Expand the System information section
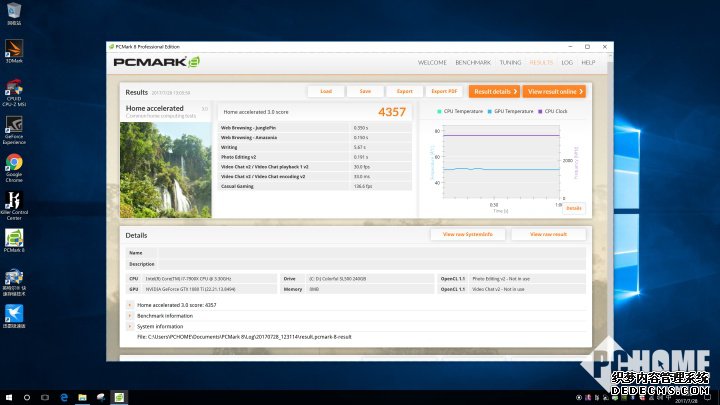This screenshot has height=405, width=720. (130, 326)
